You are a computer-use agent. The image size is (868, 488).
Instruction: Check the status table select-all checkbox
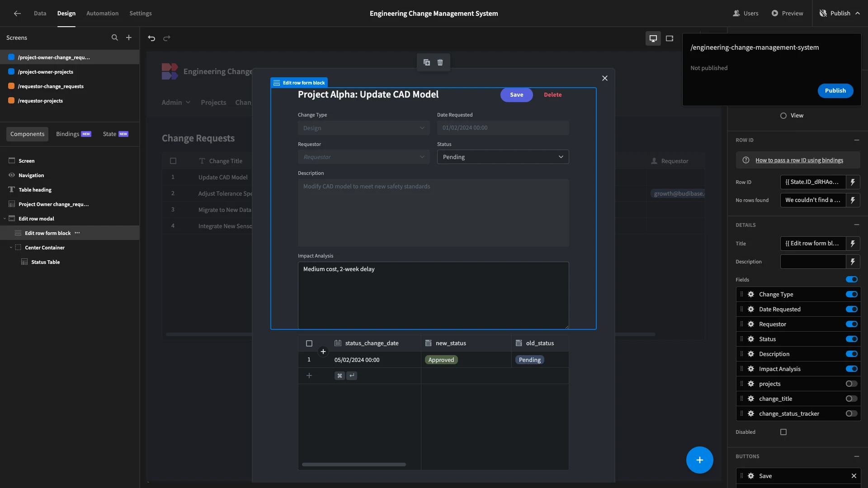click(309, 343)
